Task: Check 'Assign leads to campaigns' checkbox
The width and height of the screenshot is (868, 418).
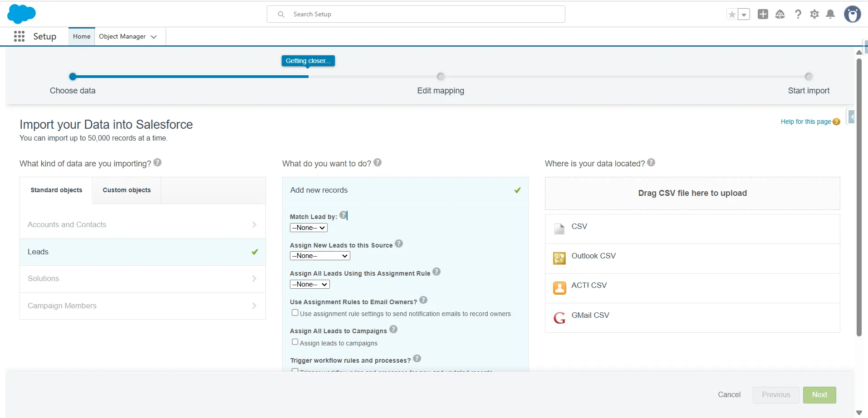Action: point(295,342)
